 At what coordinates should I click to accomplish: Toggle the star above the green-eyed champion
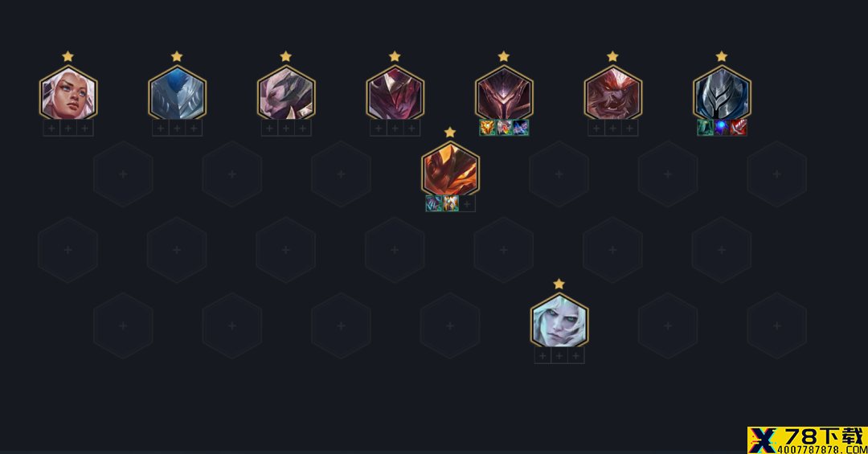559,284
